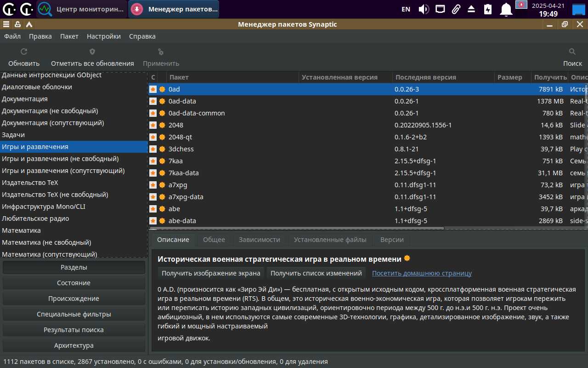588x368 pixels.
Task: Click the up-arrow icon in the title bar
Action: pos(29,24)
